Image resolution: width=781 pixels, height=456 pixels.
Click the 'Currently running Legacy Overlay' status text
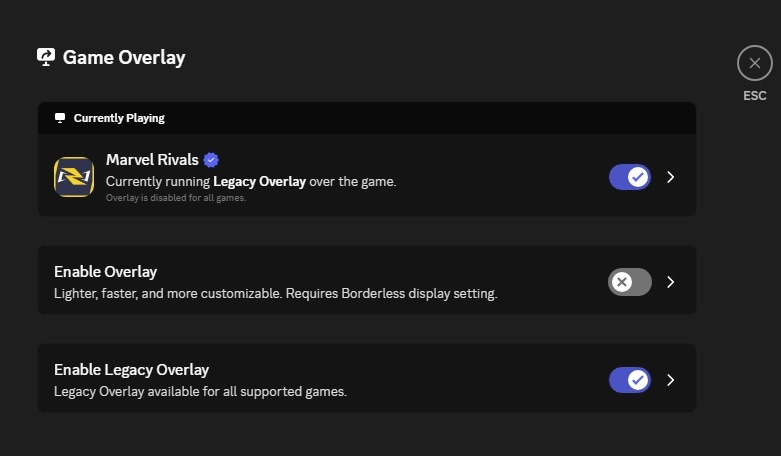[x=251, y=182]
